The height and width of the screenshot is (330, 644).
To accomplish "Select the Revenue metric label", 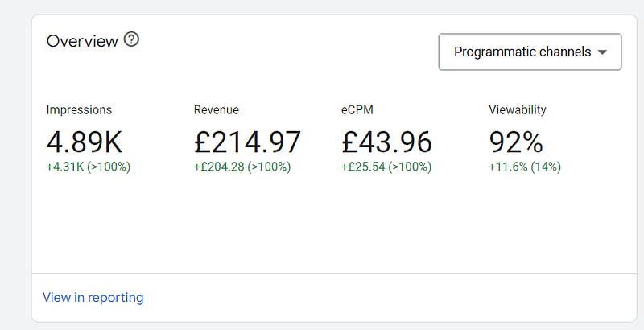I will (217, 110).
